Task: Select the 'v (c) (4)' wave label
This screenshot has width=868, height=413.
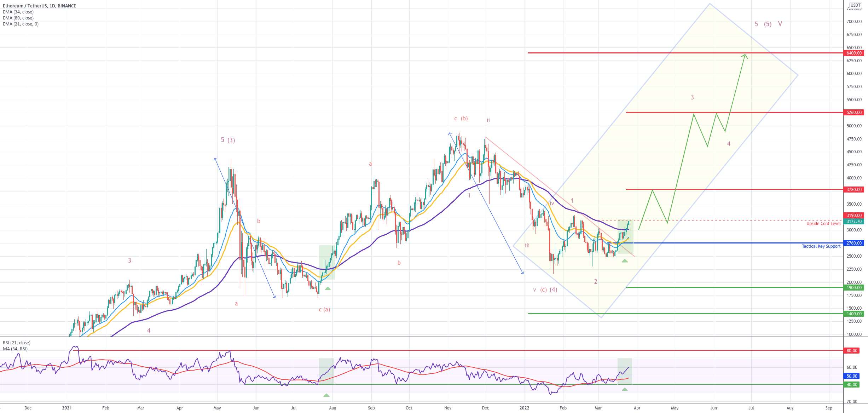Action: [x=545, y=290]
